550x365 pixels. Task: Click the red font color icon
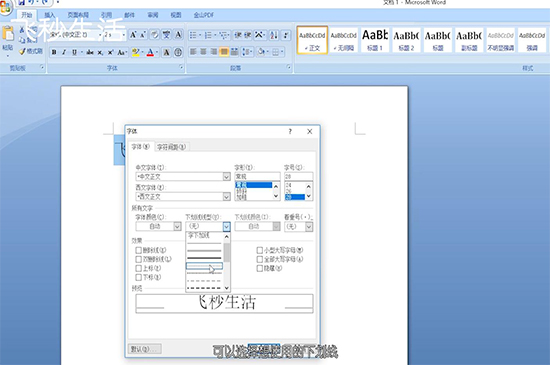tap(150, 52)
